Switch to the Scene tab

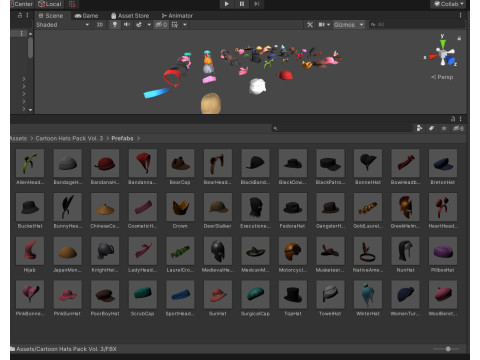(x=51, y=16)
